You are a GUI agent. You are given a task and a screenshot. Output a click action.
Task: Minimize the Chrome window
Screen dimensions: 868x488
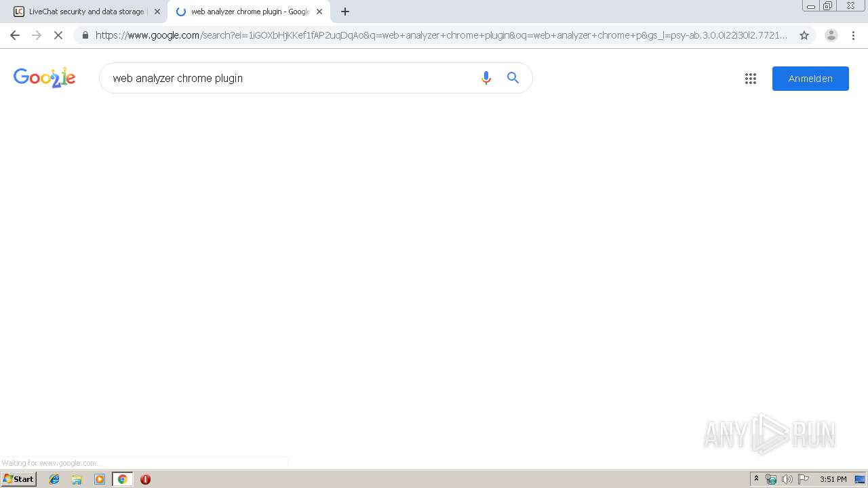tap(811, 5)
